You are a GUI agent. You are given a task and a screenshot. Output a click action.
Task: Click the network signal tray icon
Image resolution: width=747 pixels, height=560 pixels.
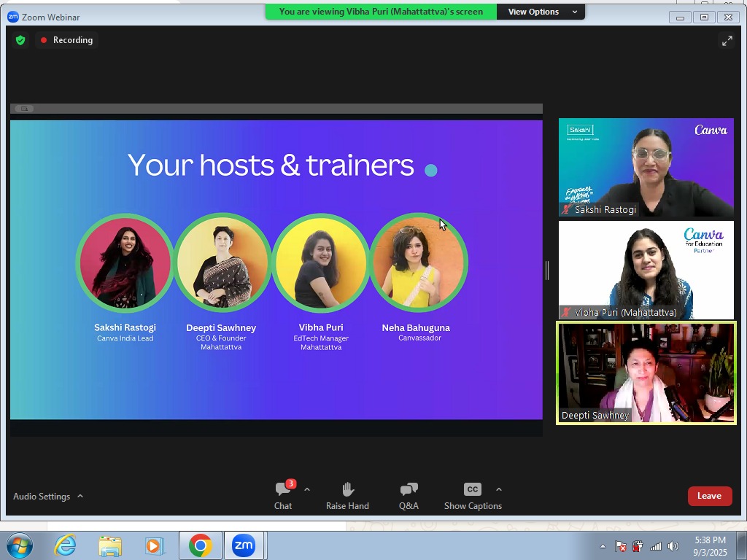click(x=656, y=546)
